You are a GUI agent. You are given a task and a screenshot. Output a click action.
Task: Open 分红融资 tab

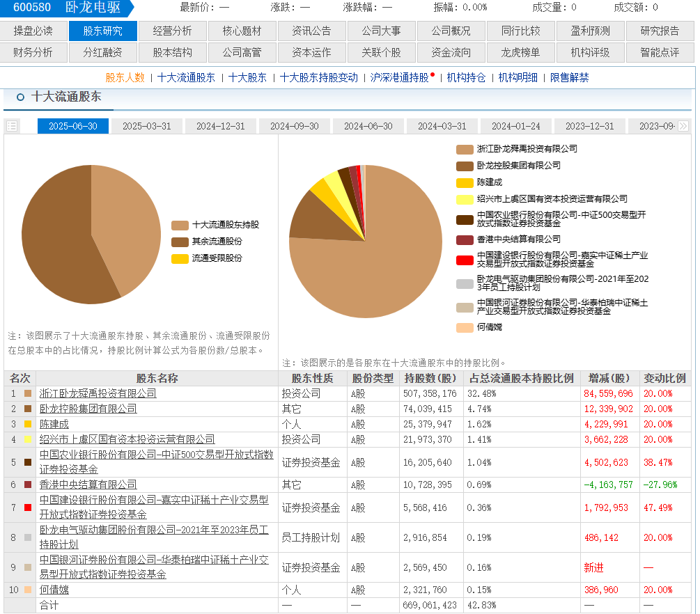tap(103, 52)
